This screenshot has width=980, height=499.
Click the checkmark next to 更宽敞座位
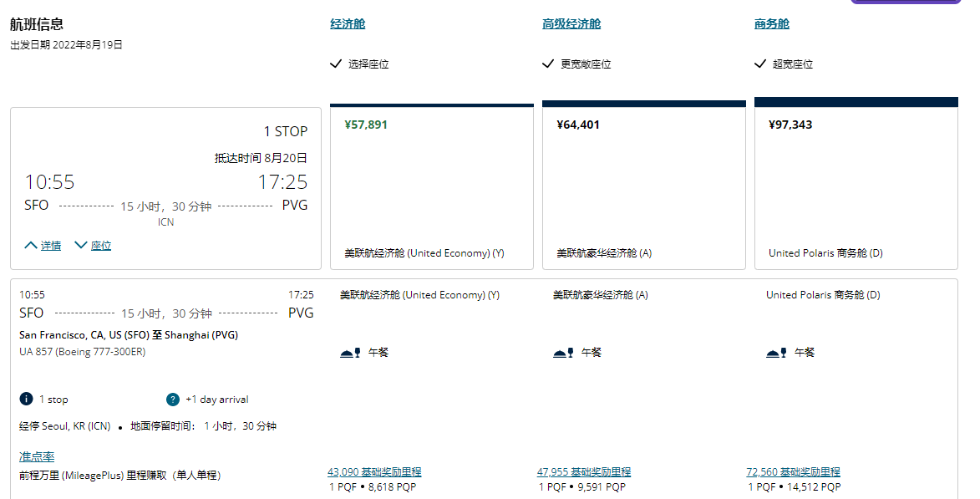(548, 64)
